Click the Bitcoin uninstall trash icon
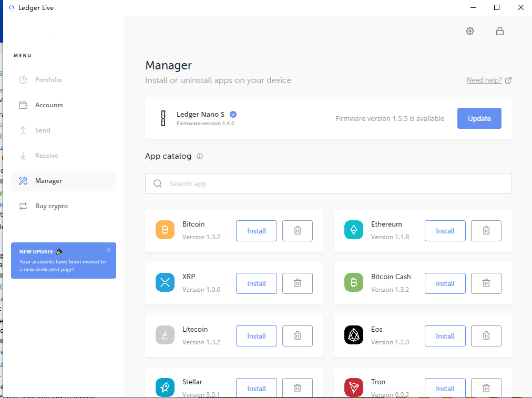Viewport: 532px width, 398px height. coord(298,231)
